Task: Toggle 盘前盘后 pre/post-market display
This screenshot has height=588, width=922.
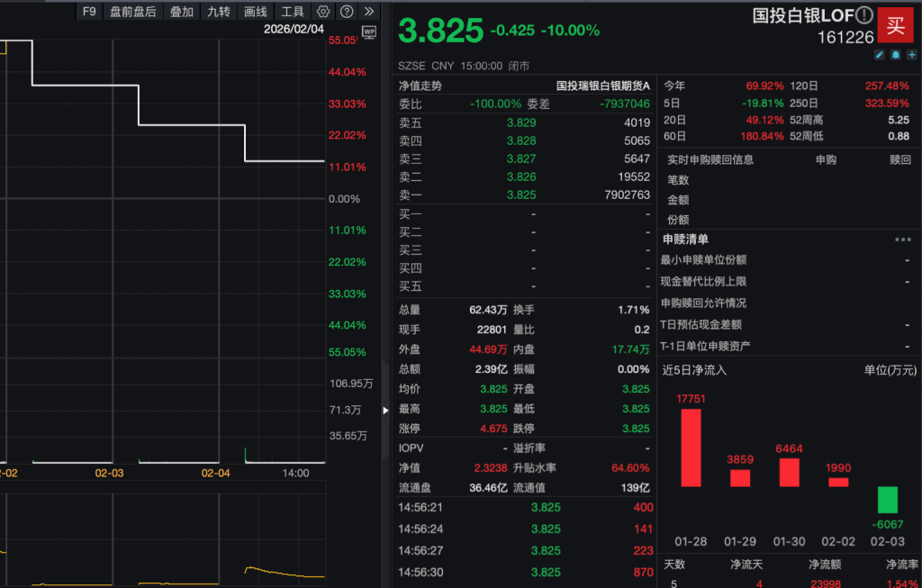Action: [x=132, y=12]
